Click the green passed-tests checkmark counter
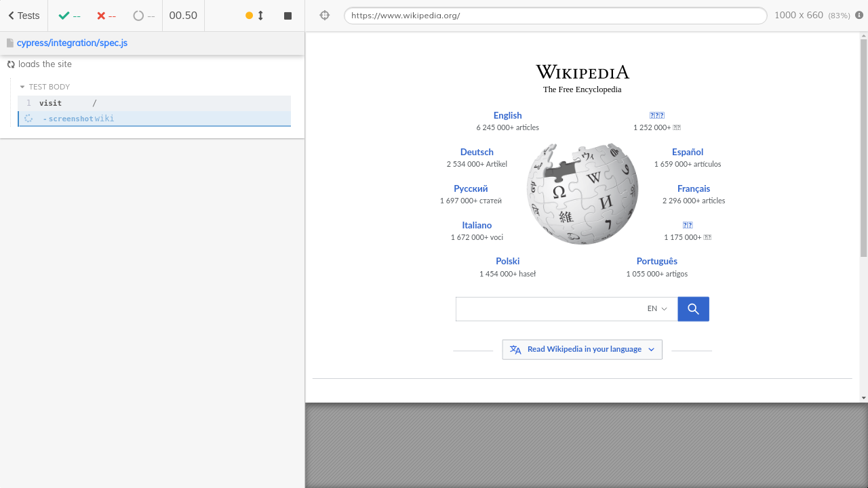 (69, 16)
